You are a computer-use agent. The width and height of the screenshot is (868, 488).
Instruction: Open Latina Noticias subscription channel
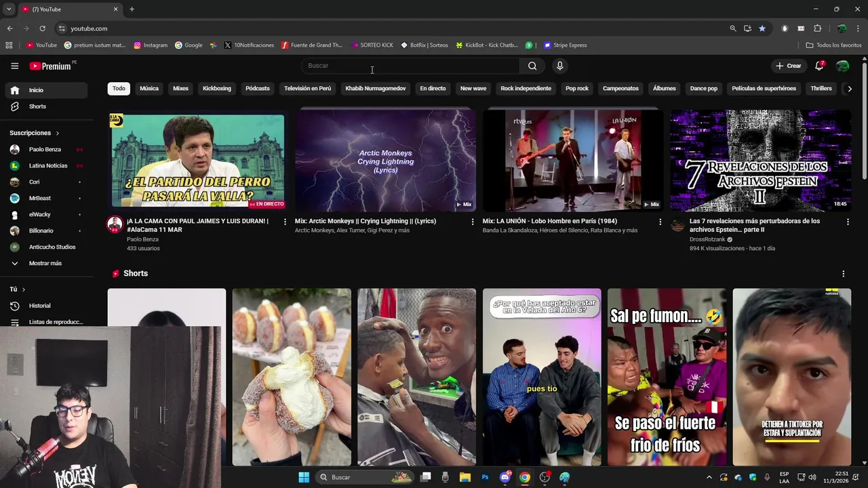point(46,165)
